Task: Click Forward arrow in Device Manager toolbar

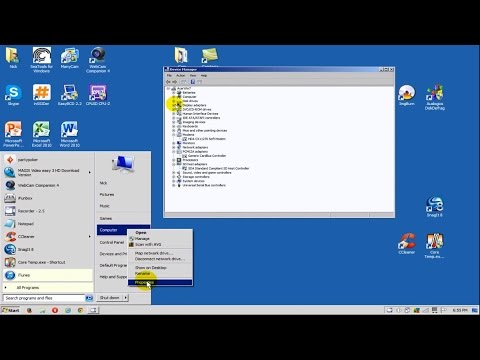Action: (175, 82)
